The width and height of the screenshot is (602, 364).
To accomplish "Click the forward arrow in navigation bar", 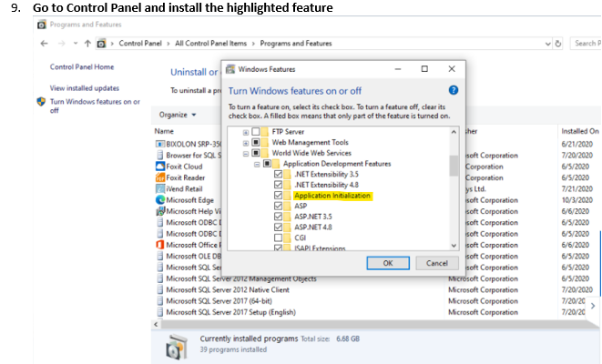I will [x=61, y=44].
